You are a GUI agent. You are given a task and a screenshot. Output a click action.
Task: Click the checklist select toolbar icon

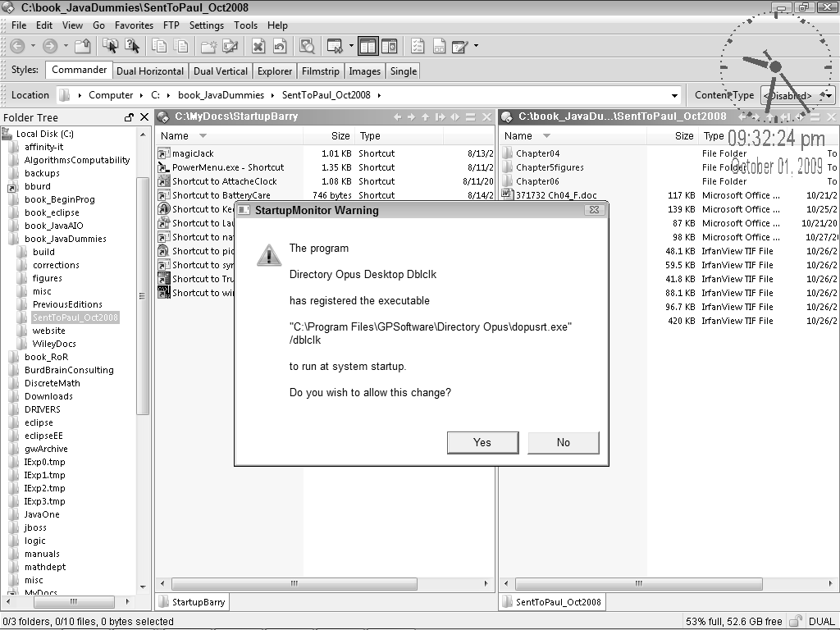click(418, 47)
